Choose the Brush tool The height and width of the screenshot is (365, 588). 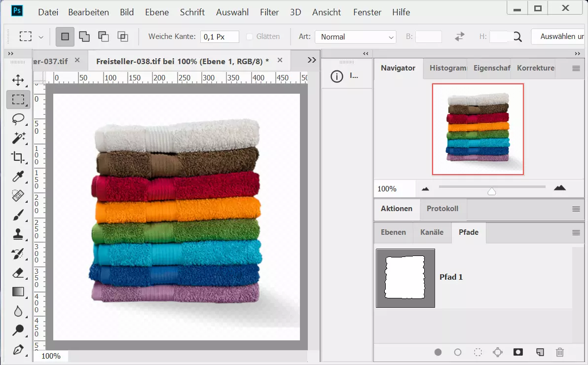point(18,215)
